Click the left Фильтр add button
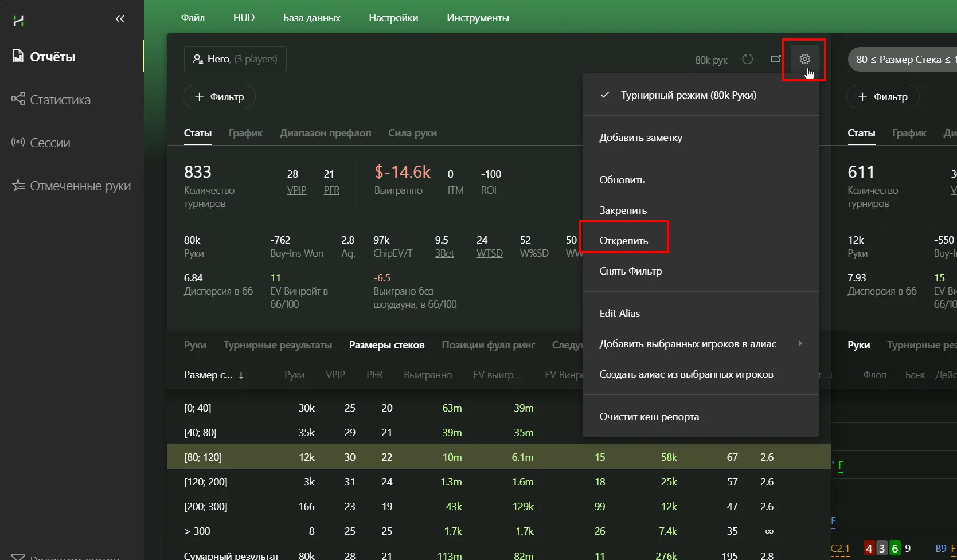The height and width of the screenshot is (560, 957). click(x=219, y=97)
